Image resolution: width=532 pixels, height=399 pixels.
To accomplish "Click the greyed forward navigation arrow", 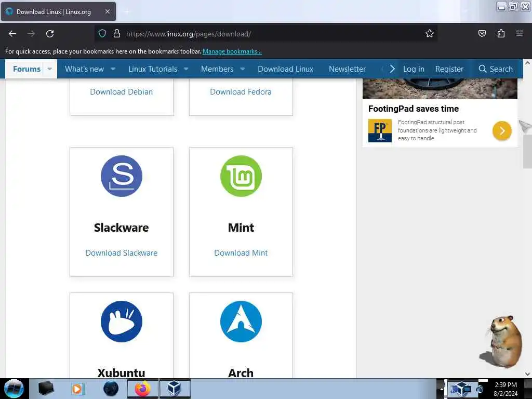I will tap(31, 34).
